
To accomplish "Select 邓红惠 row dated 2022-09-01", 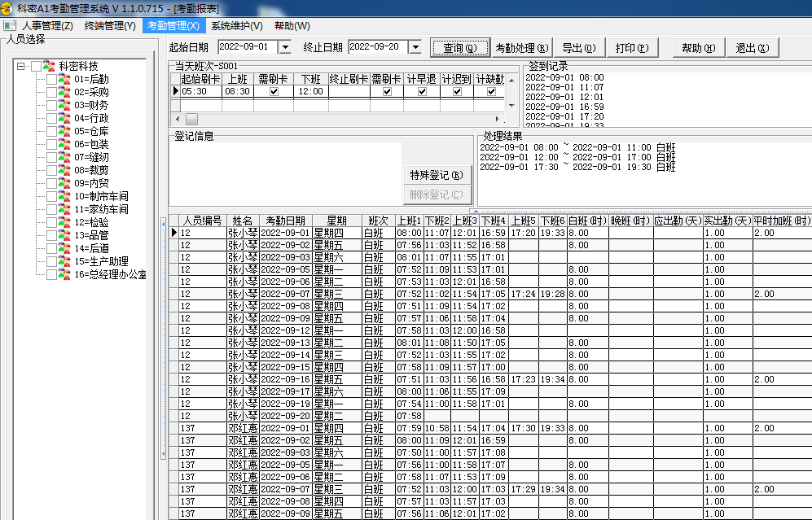I will click(490, 428).
